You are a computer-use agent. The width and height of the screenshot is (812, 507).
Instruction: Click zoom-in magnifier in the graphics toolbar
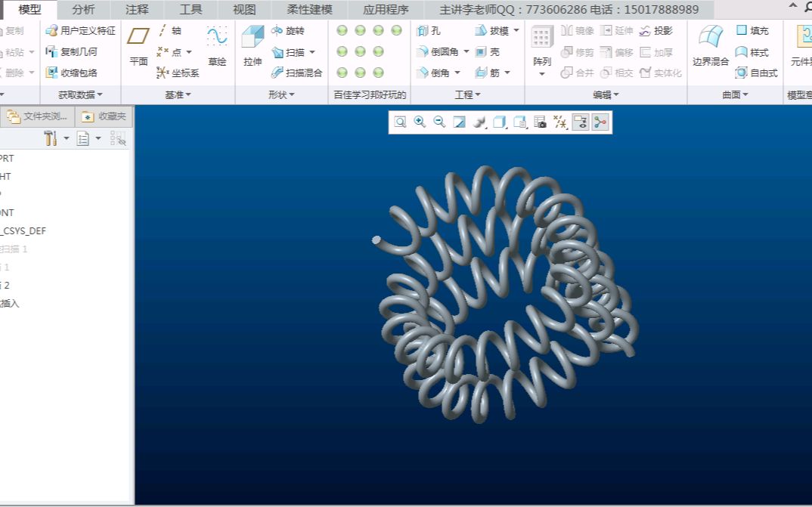click(x=420, y=122)
